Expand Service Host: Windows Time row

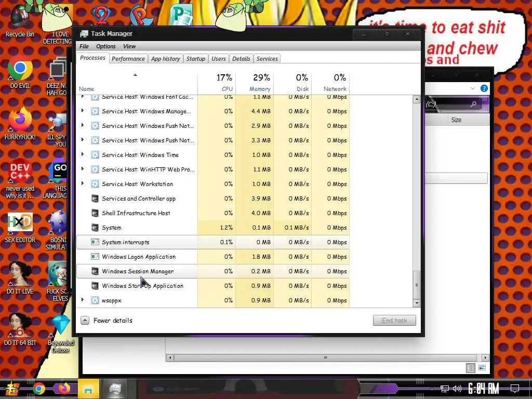coord(83,155)
